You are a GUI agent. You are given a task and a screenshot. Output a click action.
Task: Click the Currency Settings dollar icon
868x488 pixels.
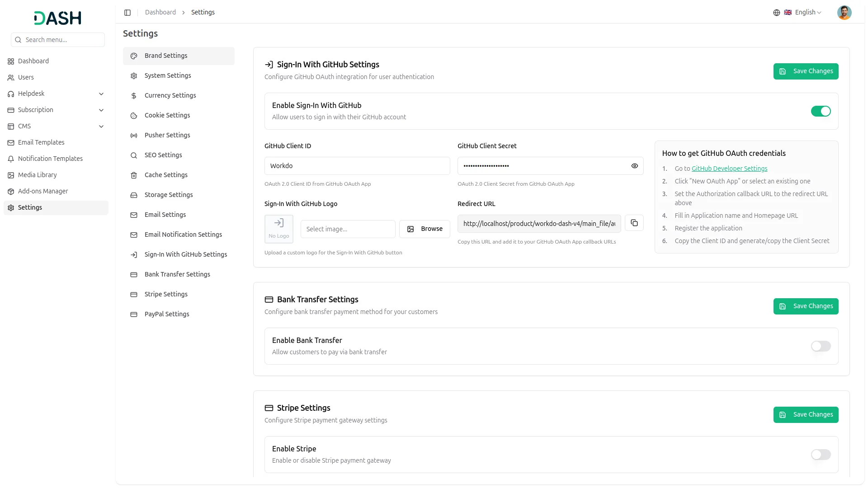click(133, 95)
